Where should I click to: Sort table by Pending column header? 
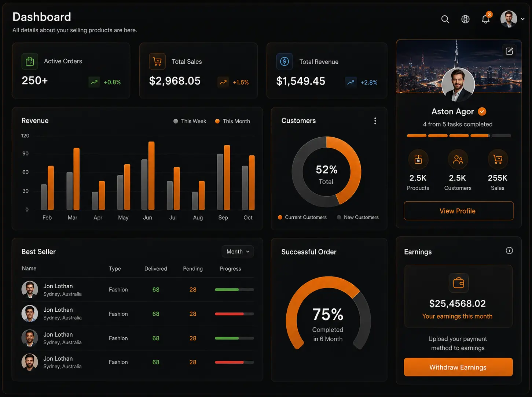(193, 268)
